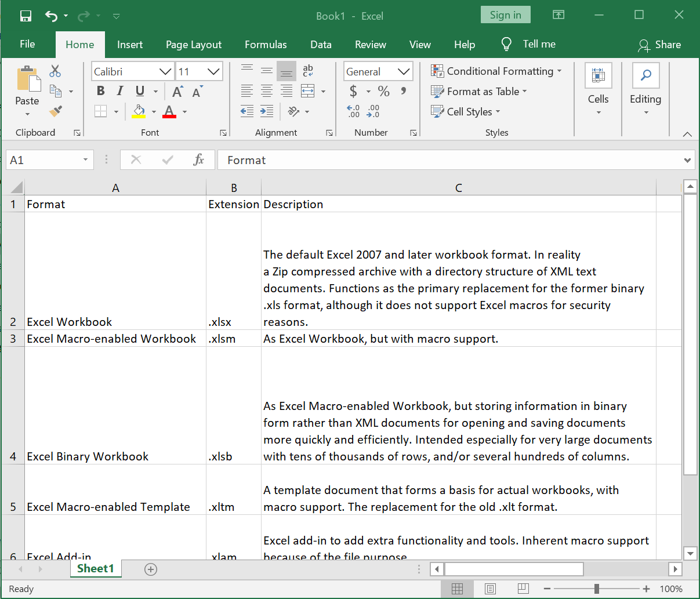This screenshot has height=599, width=700.
Task: Apply the Percent Style number format
Action: (383, 91)
